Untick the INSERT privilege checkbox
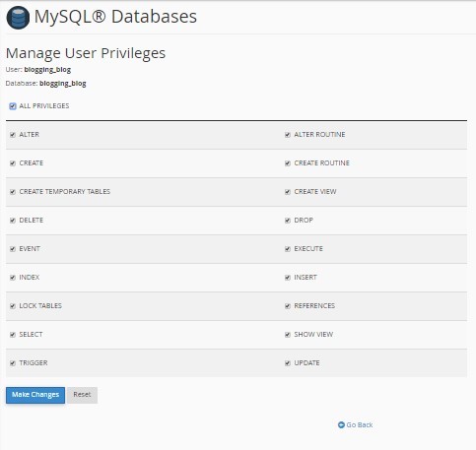 (x=288, y=278)
